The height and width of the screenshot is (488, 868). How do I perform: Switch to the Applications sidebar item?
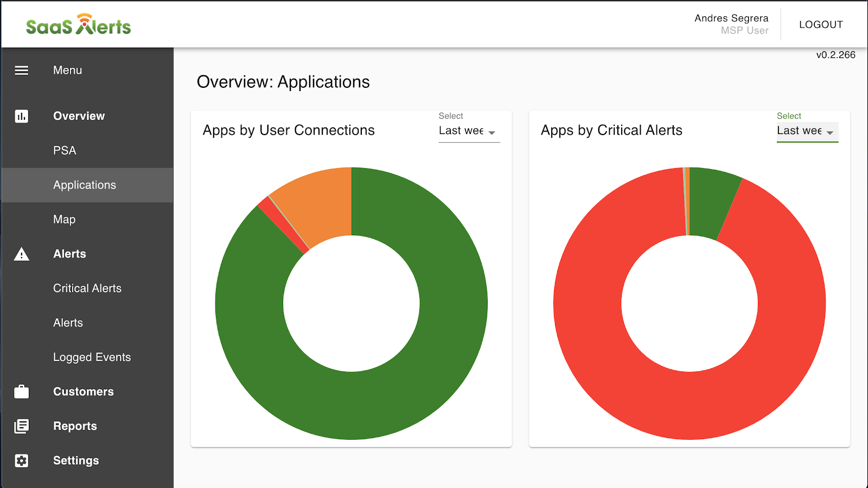point(84,185)
